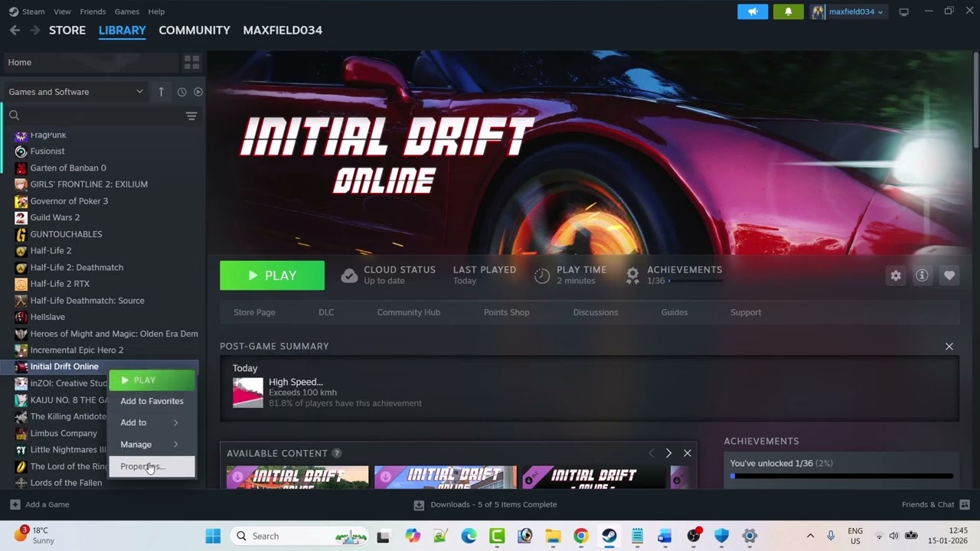The width and height of the screenshot is (980, 551).
Task: Go forward with the navigation arrow
Action: pos(34,30)
